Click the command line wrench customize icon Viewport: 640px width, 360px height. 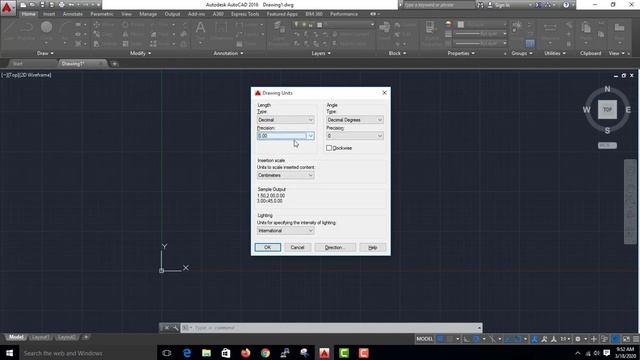pos(175,328)
